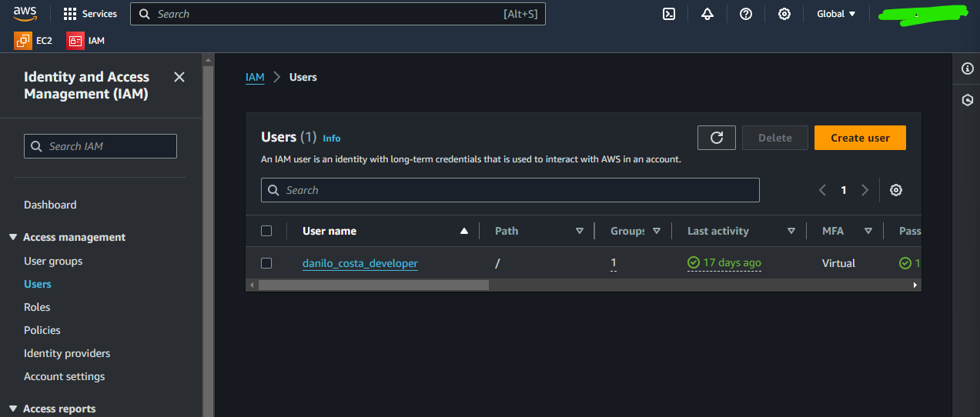The width and height of the screenshot is (980, 417).
Task: Open the console settings gear in top bar
Action: (x=784, y=14)
